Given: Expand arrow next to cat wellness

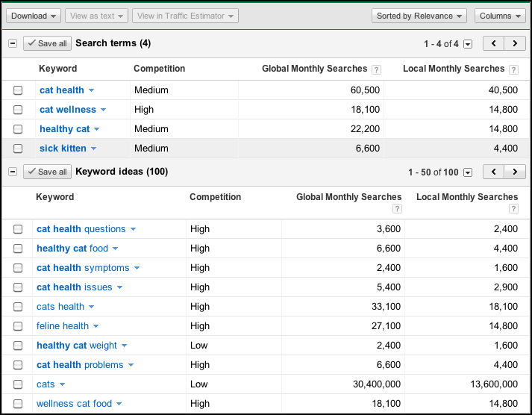Looking at the screenshot, I should point(104,110).
